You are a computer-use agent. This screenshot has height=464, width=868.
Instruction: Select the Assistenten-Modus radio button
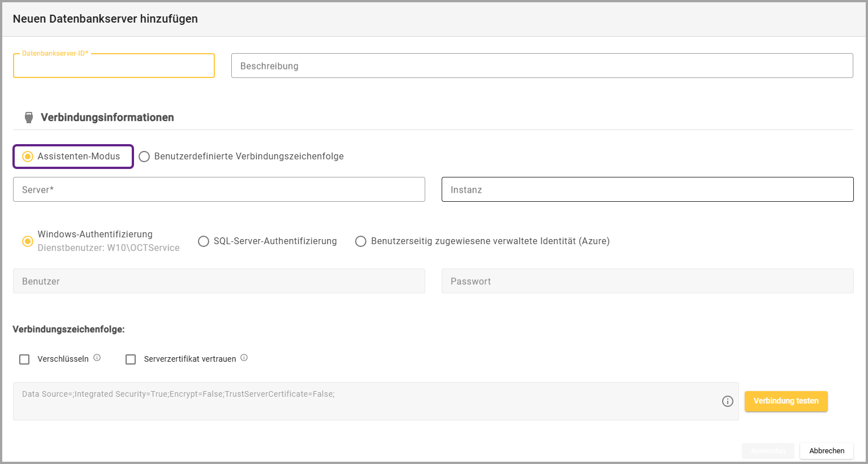click(28, 157)
